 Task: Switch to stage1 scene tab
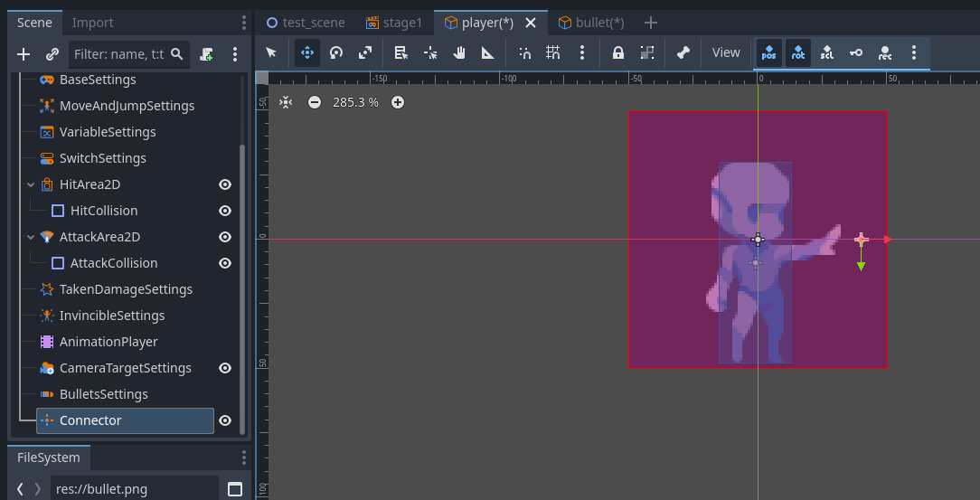[394, 23]
